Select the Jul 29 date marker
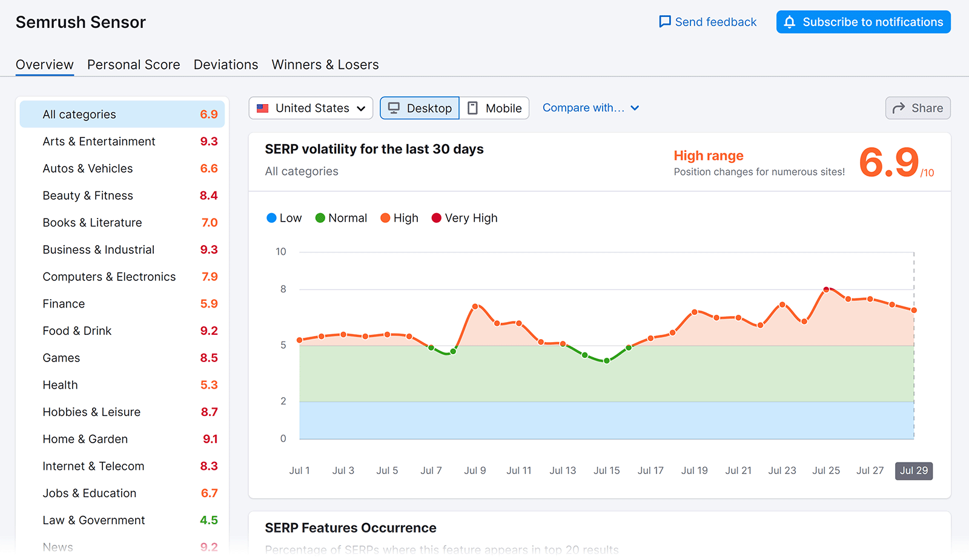 (x=913, y=470)
